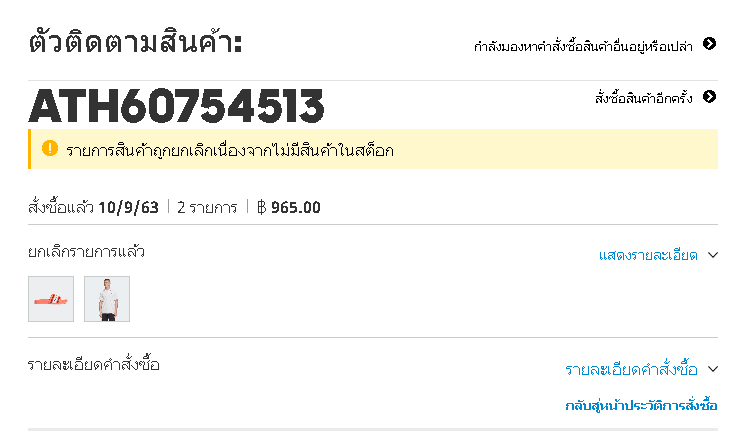This screenshot has width=754, height=445.
Task: Click the ตัวติดตามสินค้า page heading
Action: pyautogui.click(x=136, y=44)
